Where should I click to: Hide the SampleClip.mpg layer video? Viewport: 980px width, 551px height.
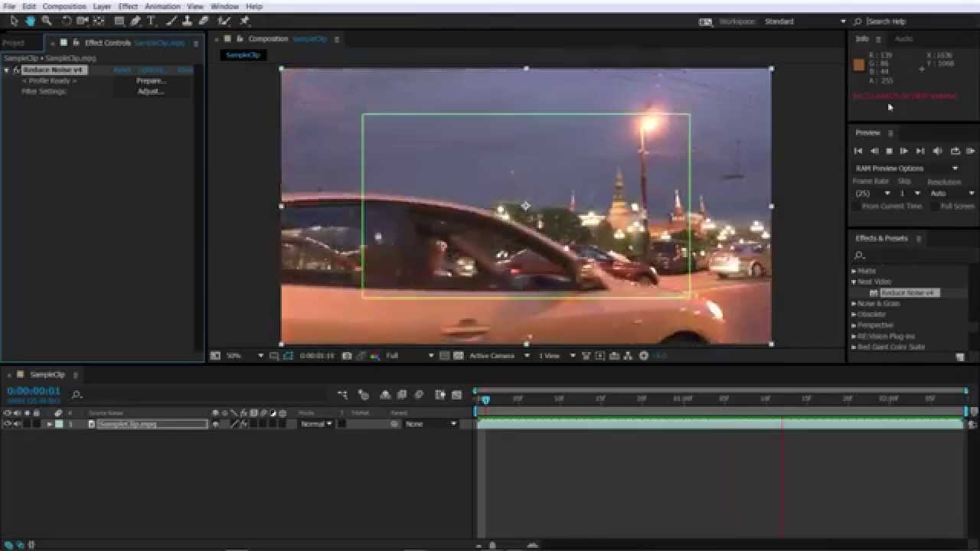(8, 424)
